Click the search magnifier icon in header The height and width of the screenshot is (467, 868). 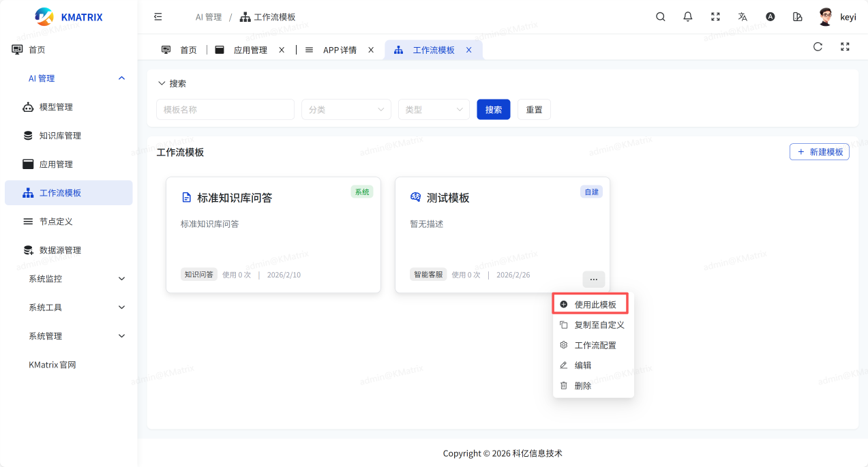click(x=660, y=17)
